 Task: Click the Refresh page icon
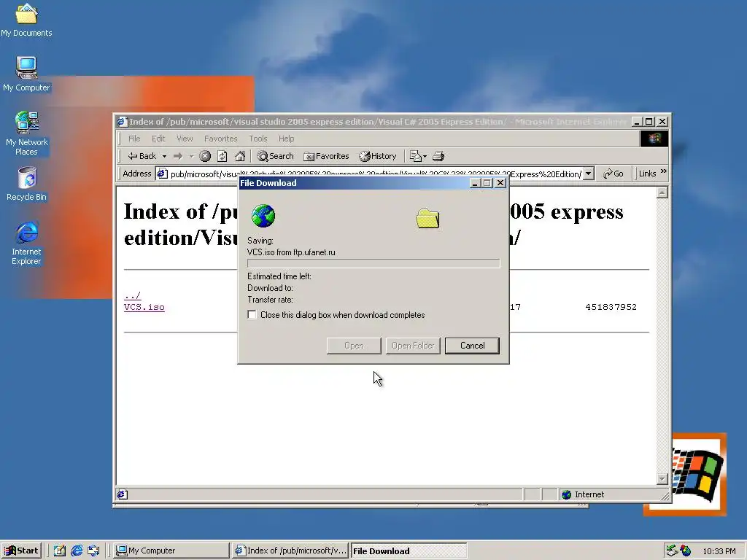[222, 156]
